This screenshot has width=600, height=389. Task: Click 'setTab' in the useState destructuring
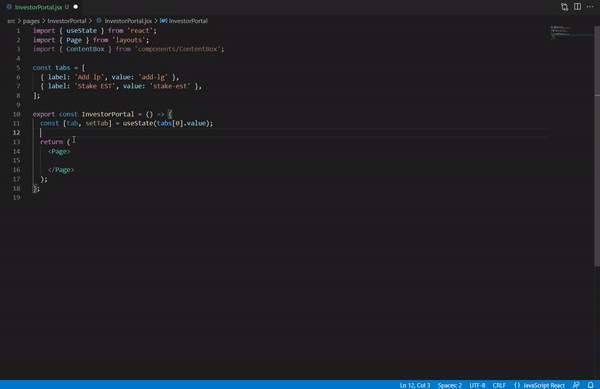pos(96,123)
